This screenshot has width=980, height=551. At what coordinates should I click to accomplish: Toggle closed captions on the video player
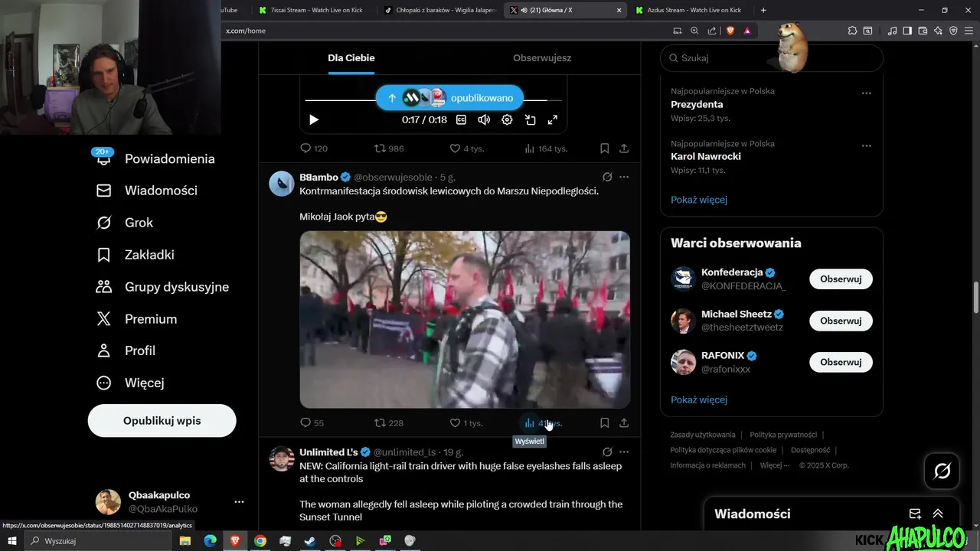pos(461,119)
